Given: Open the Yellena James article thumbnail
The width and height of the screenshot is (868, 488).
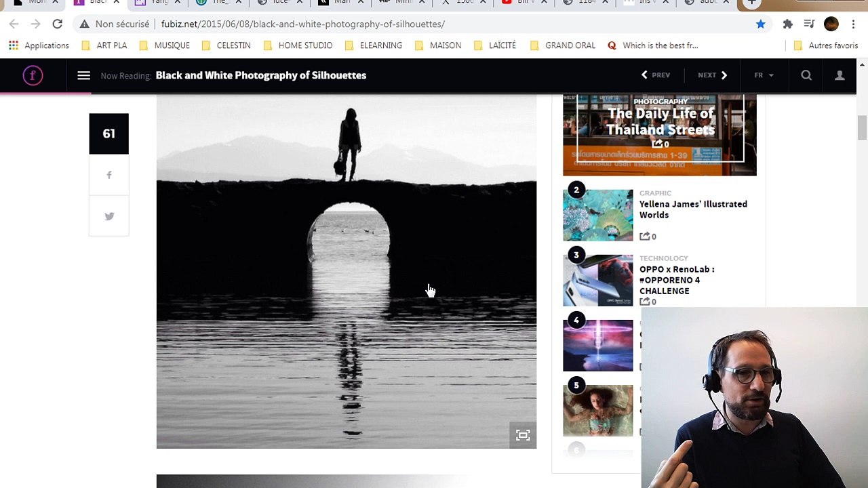Looking at the screenshot, I should coord(597,215).
